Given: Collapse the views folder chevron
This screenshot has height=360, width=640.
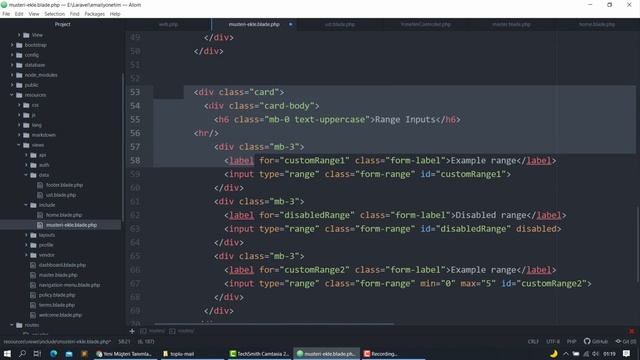Looking at the screenshot, I should click(19, 145).
